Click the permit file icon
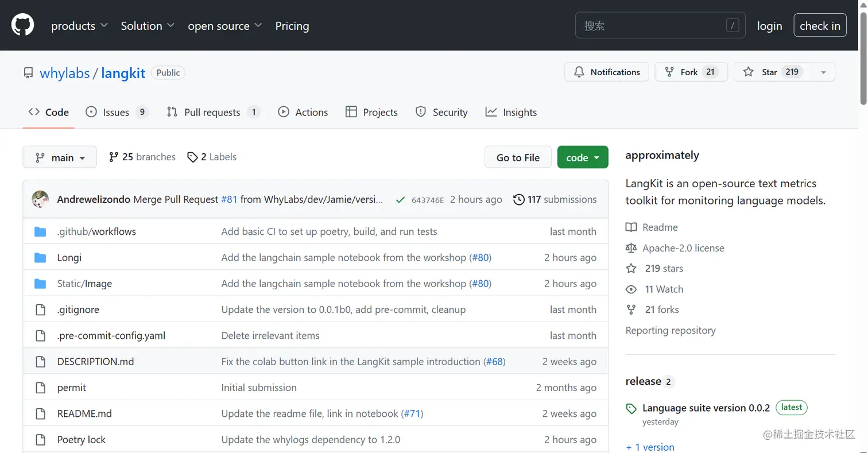Screen dimensions: 868x453 [40, 388]
